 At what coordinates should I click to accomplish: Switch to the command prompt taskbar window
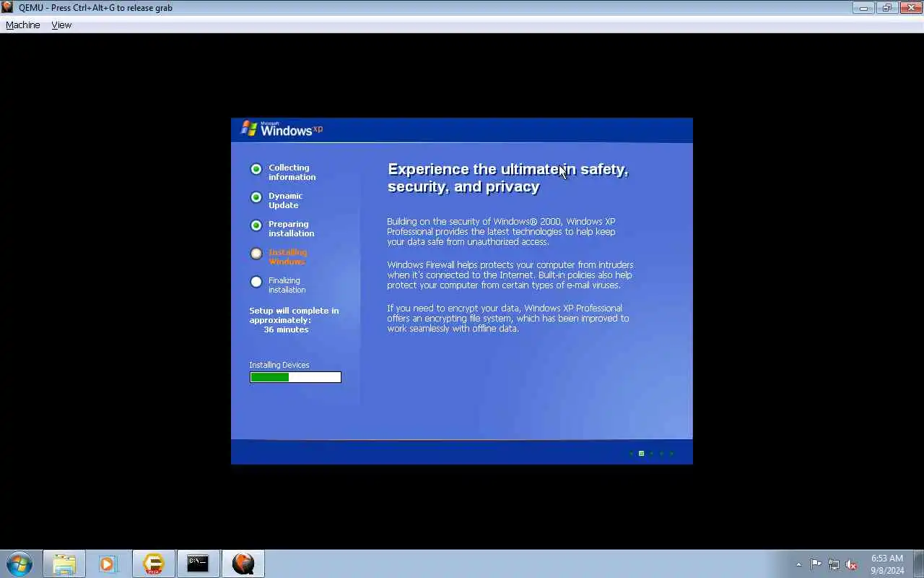pyautogui.click(x=198, y=564)
